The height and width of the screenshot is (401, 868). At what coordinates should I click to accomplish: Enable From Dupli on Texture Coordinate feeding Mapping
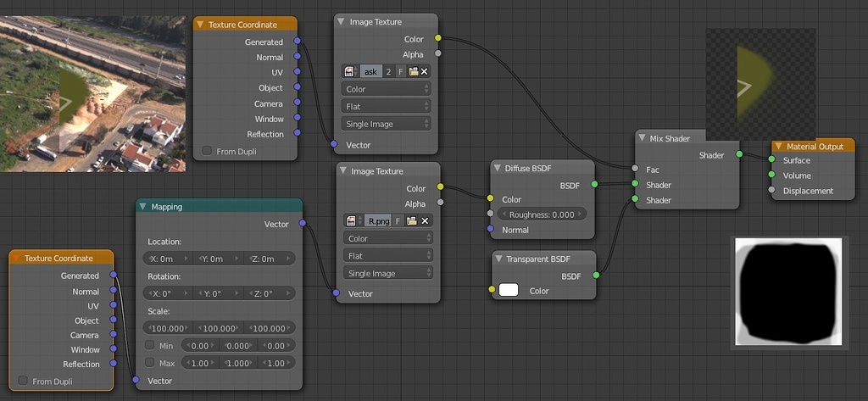[23, 381]
